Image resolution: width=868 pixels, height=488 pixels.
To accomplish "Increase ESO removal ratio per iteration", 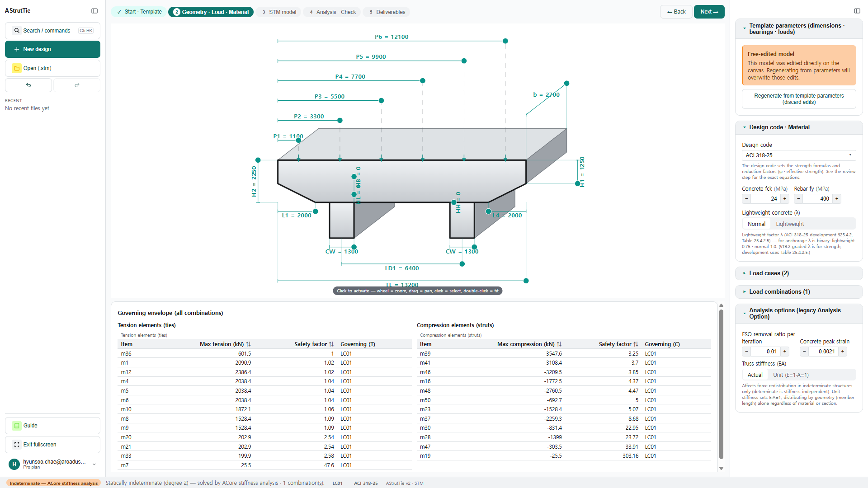I will click(785, 352).
